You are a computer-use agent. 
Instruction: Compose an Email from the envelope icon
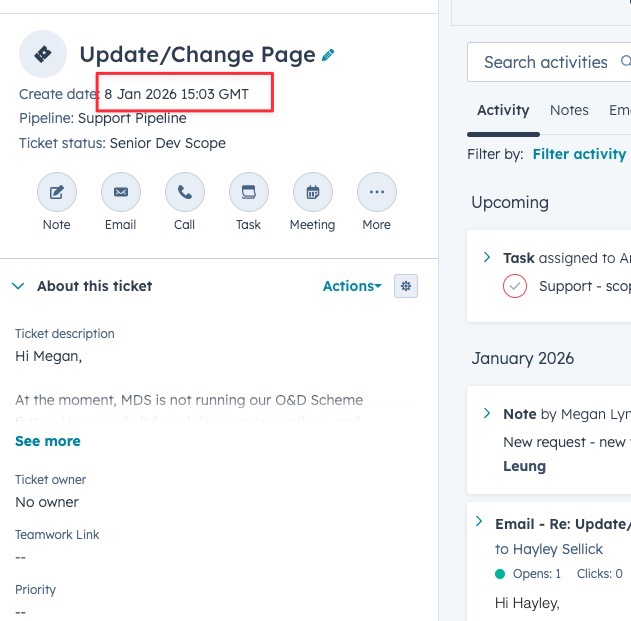coord(121,192)
